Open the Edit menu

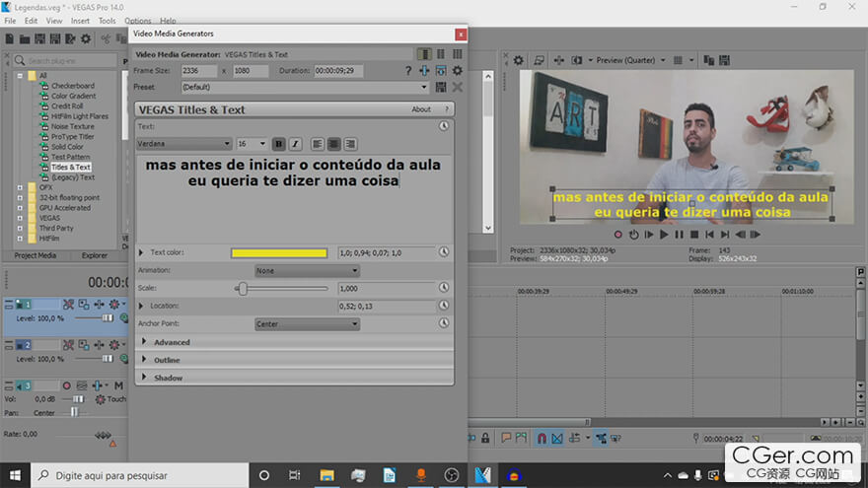(31, 21)
